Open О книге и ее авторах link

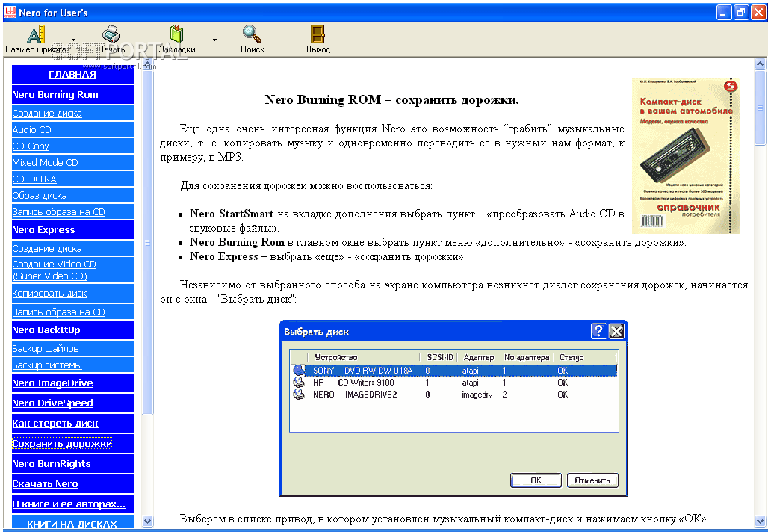click(x=69, y=504)
